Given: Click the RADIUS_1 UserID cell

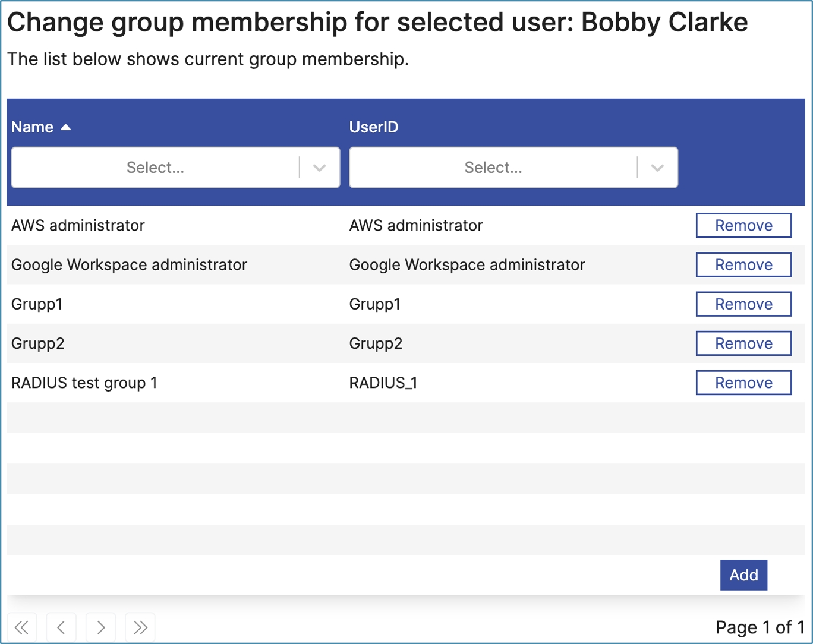Looking at the screenshot, I should click(x=383, y=383).
